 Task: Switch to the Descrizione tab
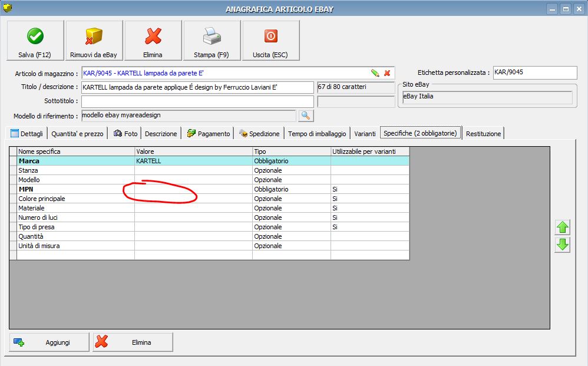[161, 134]
